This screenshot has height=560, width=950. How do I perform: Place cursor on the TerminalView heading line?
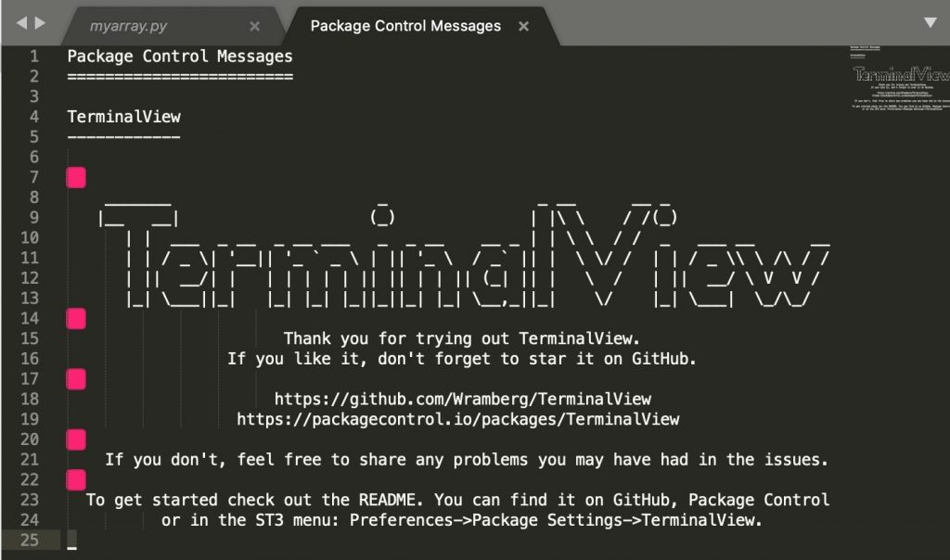pyautogui.click(x=123, y=117)
